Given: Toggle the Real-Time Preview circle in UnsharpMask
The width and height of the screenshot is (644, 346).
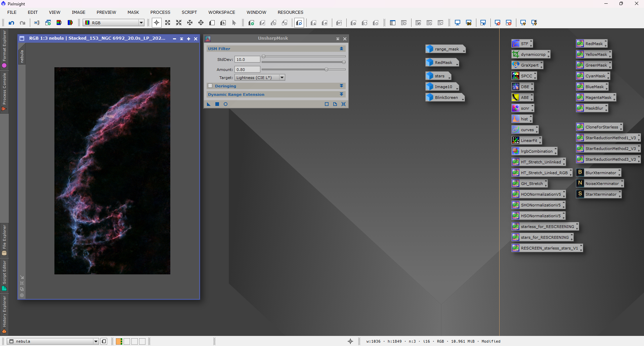Looking at the screenshot, I should (x=226, y=104).
